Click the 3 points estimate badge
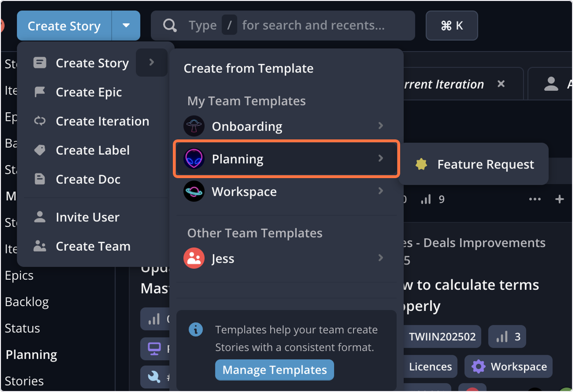Screen dimensions: 573x392 508,337
